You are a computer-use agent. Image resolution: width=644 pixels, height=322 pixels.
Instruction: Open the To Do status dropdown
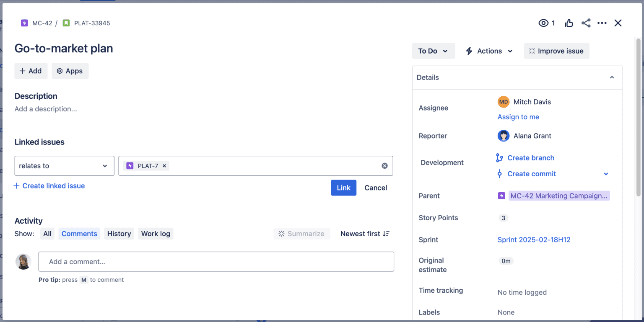(x=434, y=51)
